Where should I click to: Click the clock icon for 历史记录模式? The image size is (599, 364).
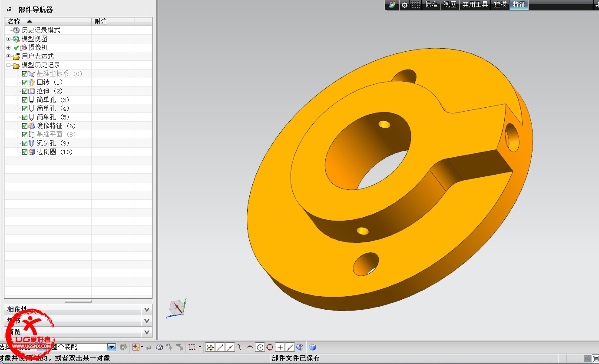coord(17,30)
